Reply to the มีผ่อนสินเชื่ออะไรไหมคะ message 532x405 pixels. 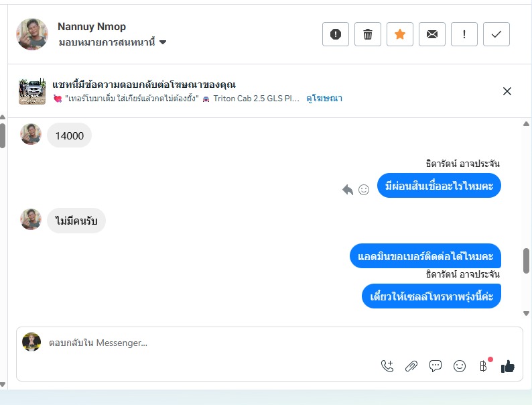click(x=348, y=190)
